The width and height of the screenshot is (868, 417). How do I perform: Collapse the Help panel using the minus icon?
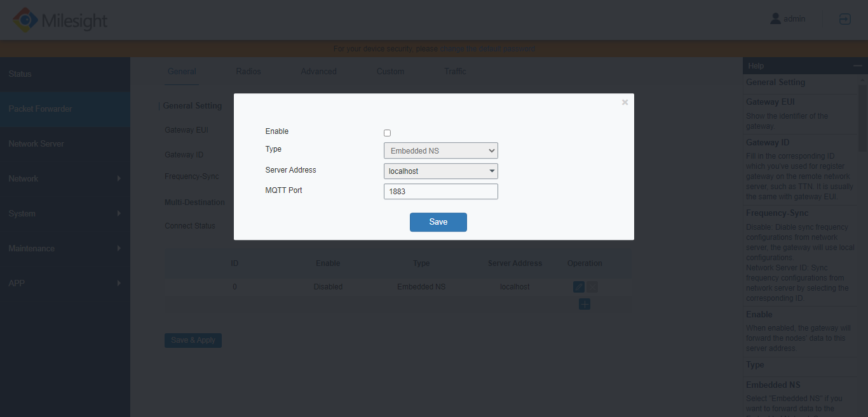pyautogui.click(x=859, y=65)
